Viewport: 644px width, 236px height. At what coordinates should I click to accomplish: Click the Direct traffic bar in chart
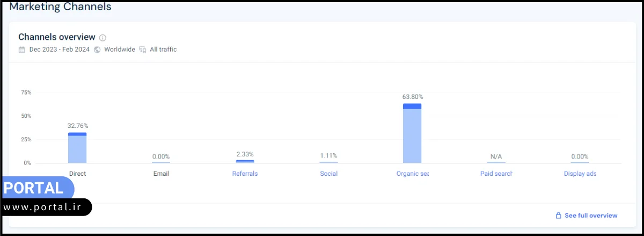tap(77, 148)
